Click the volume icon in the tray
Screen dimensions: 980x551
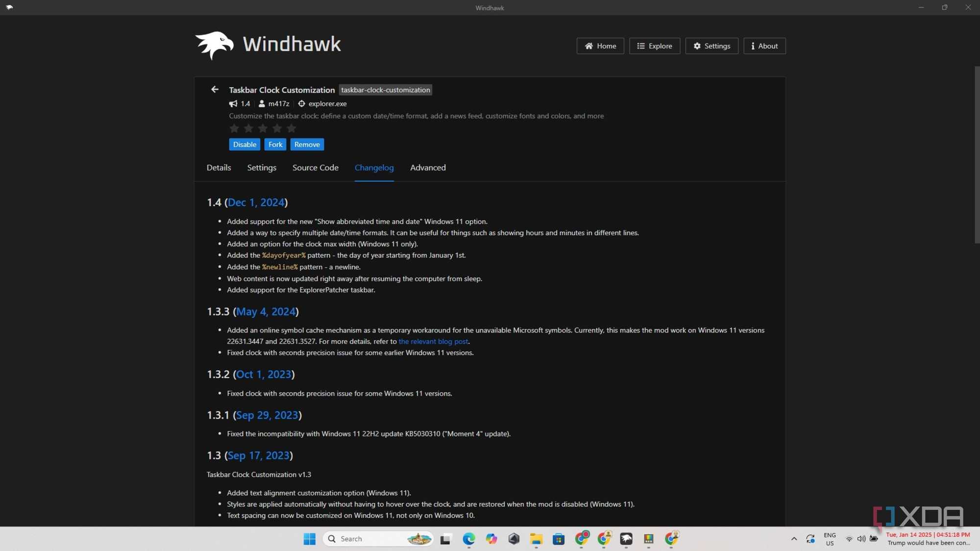coord(861,539)
